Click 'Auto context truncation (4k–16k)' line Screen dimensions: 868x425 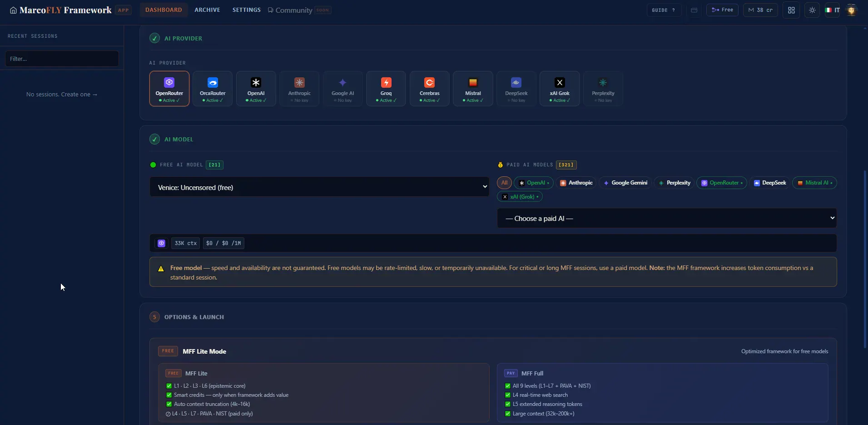coord(212,404)
